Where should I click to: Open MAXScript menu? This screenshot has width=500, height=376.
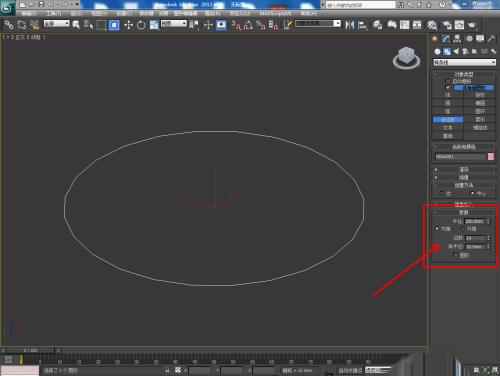[275, 14]
